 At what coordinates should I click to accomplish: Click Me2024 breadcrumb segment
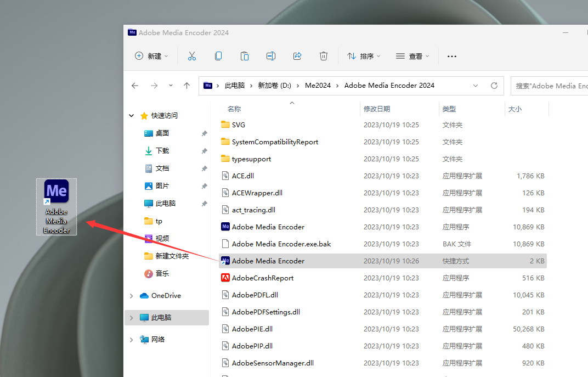pyautogui.click(x=318, y=86)
